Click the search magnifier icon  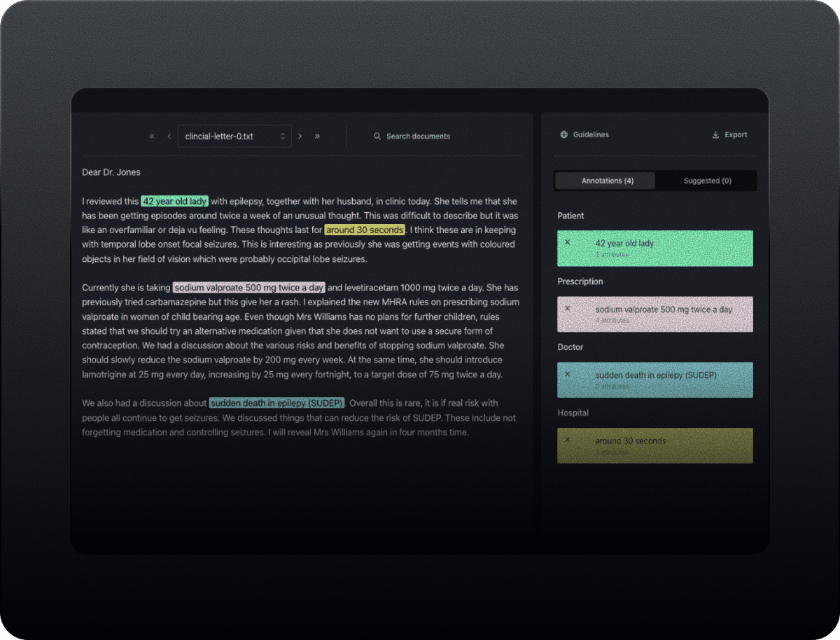(x=377, y=137)
